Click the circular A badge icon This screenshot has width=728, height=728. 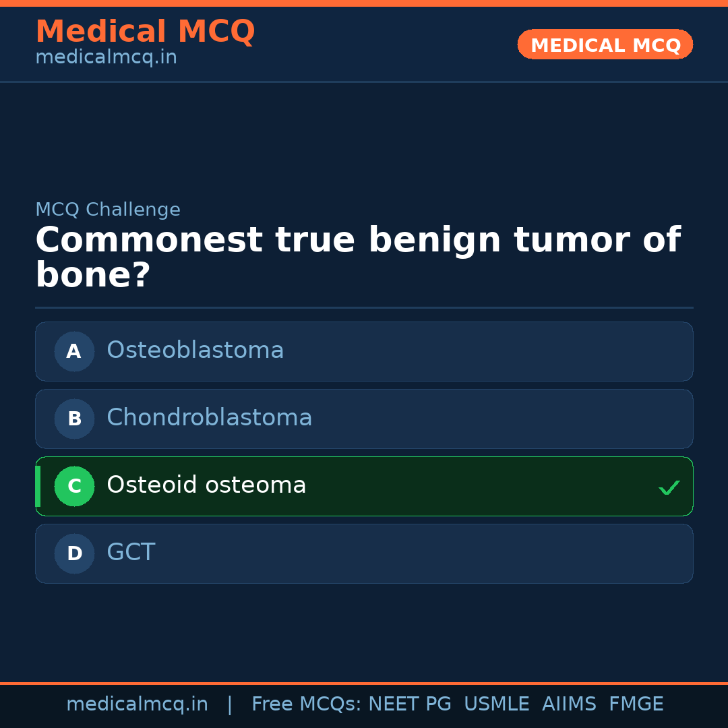pyautogui.click(x=74, y=351)
